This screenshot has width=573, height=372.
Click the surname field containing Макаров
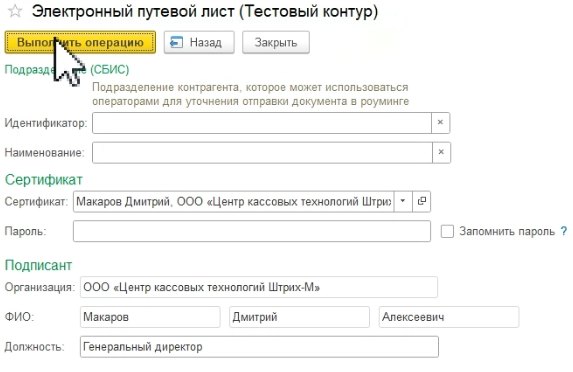point(150,317)
